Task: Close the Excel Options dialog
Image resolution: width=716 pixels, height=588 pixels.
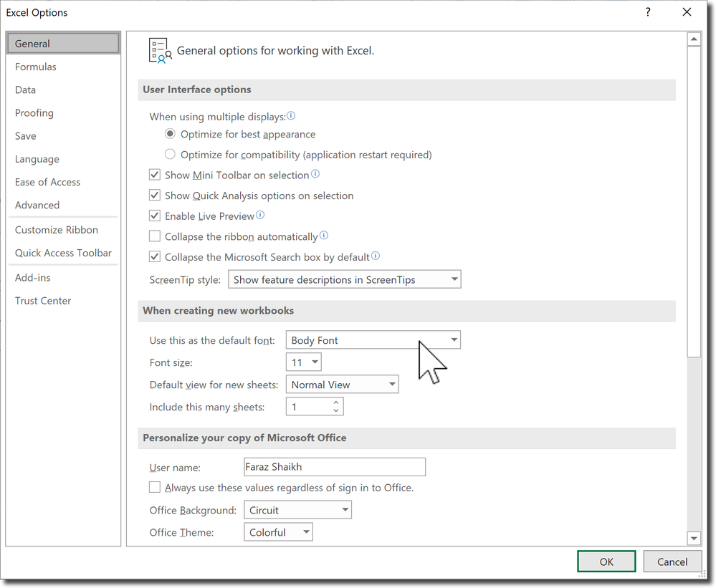Action: (687, 12)
